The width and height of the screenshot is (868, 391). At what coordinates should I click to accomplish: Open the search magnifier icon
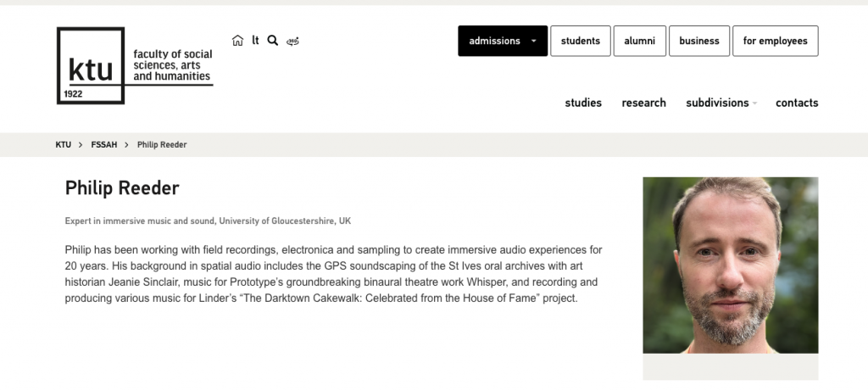point(273,41)
